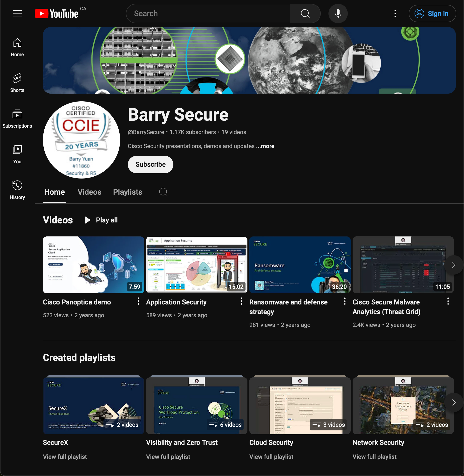Open the hamburger guide menu
The image size is (464, 476).
tap(17, 14)
